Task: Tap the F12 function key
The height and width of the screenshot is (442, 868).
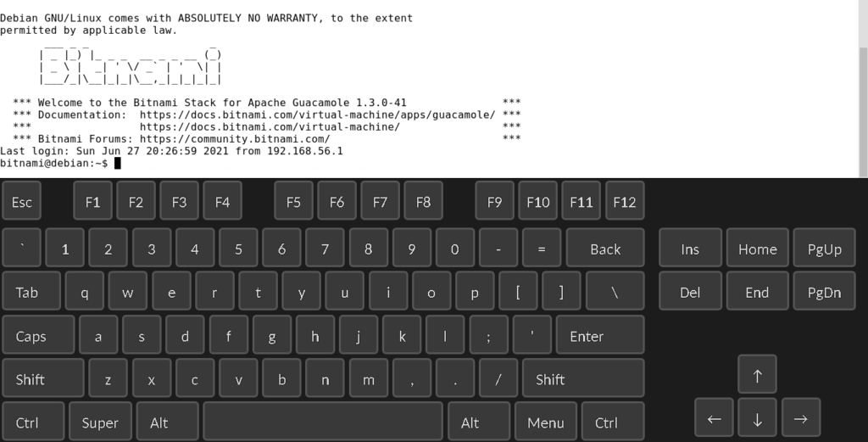Action: pyautogui.click(x=625, y=200)
